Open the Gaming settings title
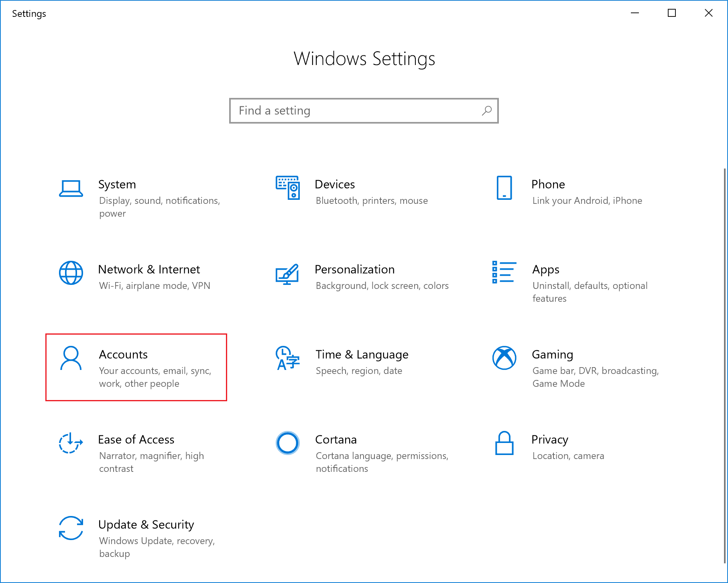 (553, 355)
